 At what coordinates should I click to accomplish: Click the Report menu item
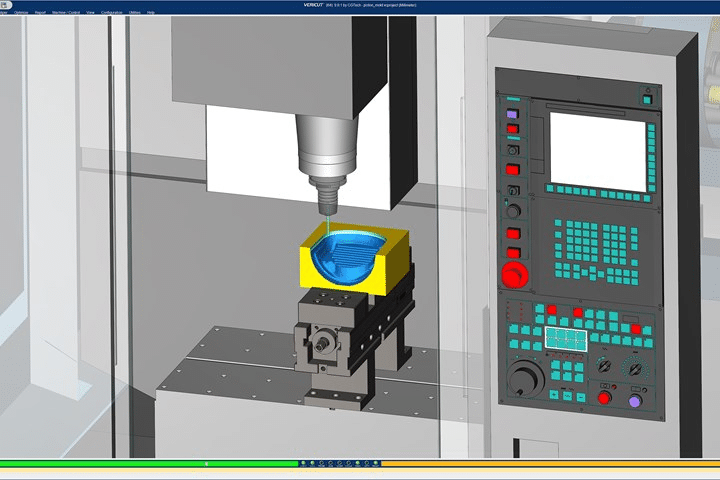(41, 12)
